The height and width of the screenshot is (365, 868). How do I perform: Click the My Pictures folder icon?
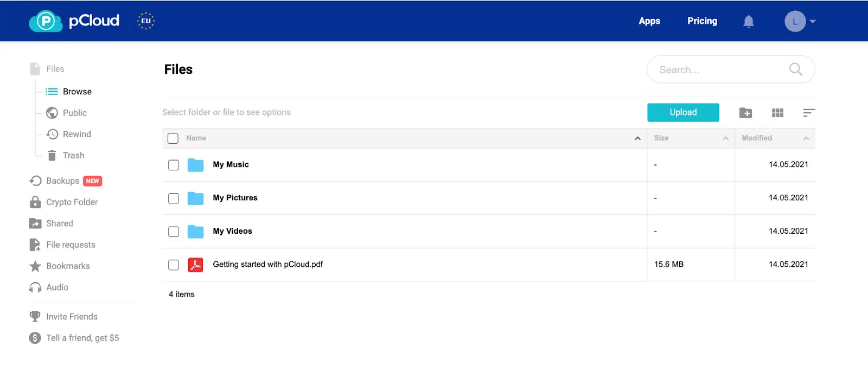(x=195, y=198)
